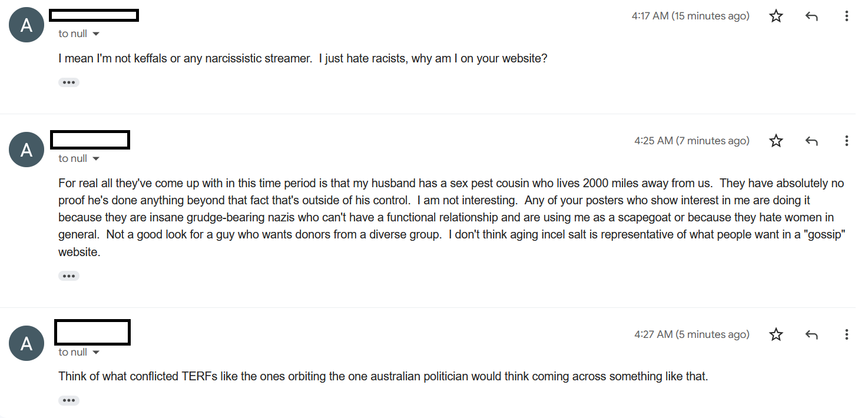Star the 4:27 AM email

776,334
